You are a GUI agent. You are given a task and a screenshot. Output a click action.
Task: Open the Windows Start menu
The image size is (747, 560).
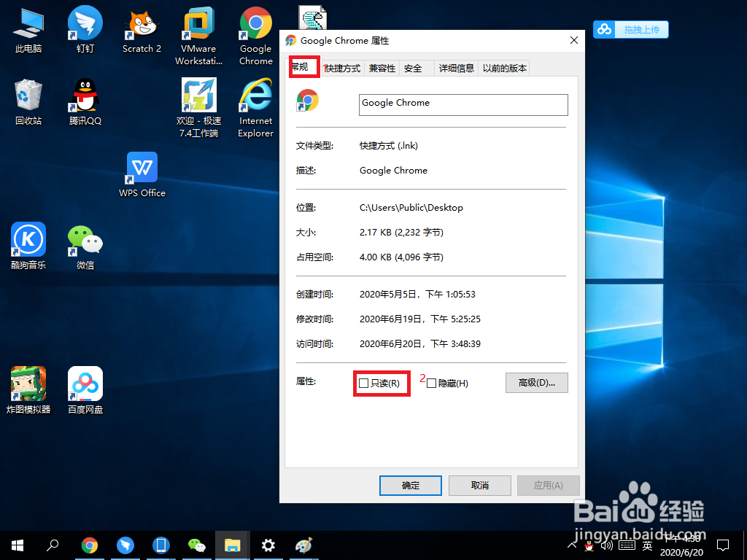18,545
